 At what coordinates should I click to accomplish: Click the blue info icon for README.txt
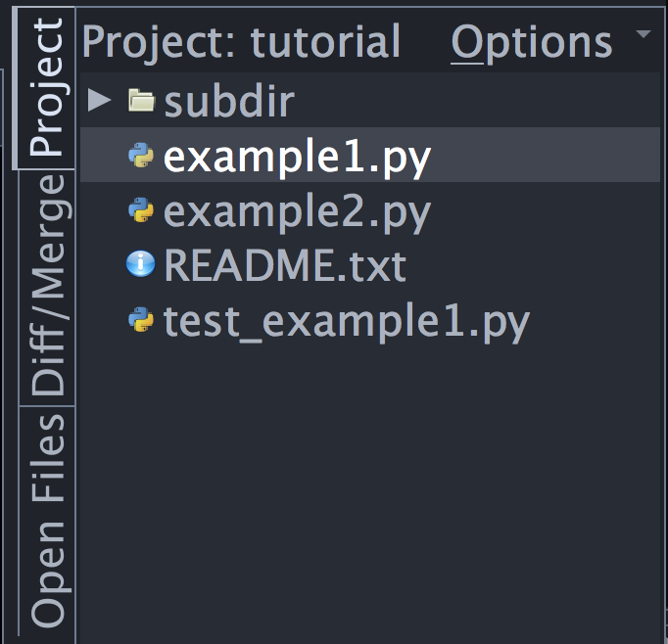point(142,264)
